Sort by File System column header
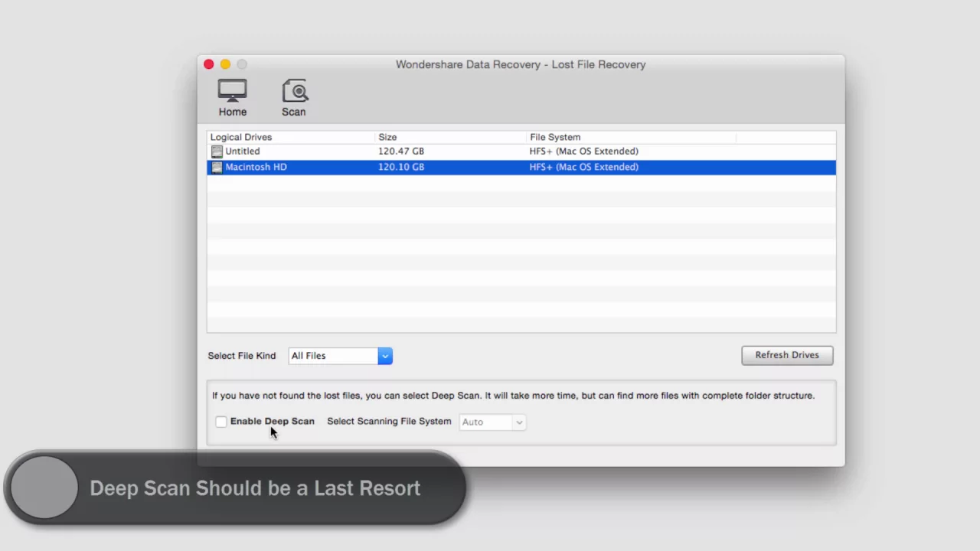This screenshot has width=980, height=551. tap(555, 137)
